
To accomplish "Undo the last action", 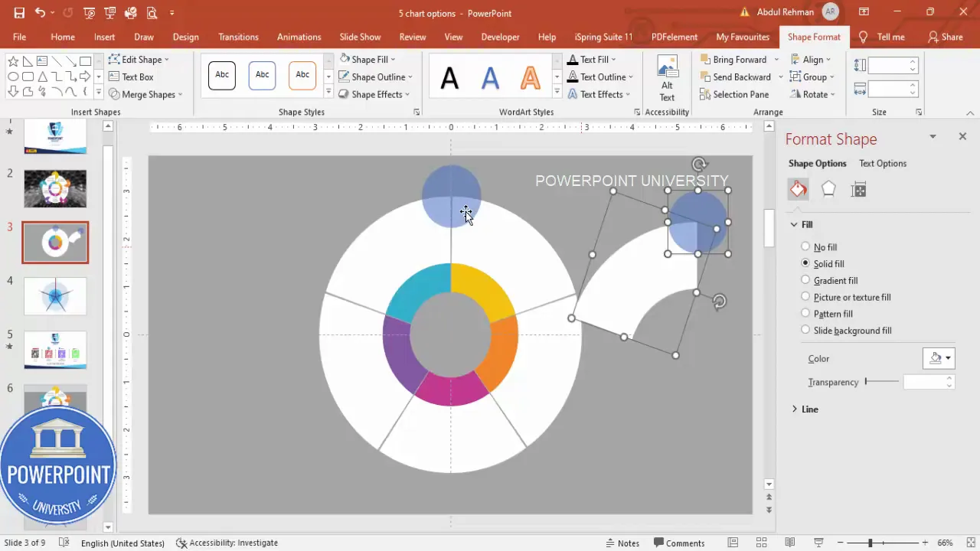I will coord(40,13).
